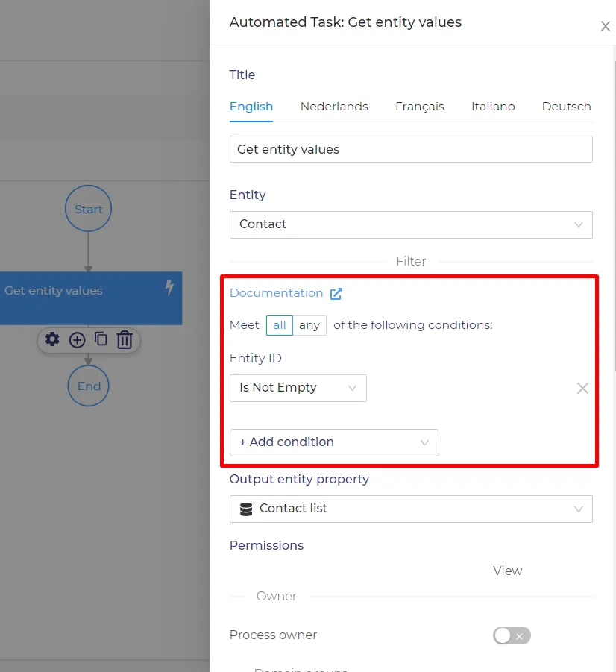The width and height of the screenshot is (616, 672).
Task: Select the End node in the diagram
Action: 88,386
